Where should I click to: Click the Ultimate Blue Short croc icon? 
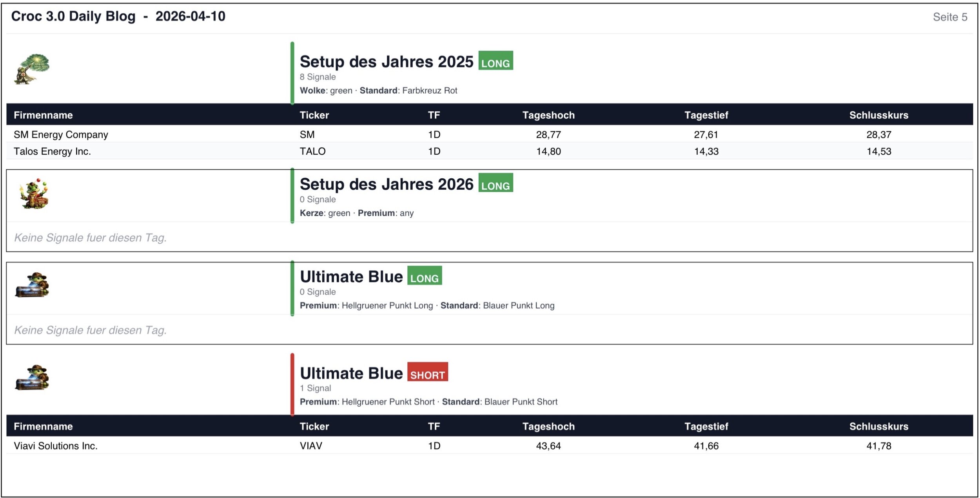click(33, 378)
